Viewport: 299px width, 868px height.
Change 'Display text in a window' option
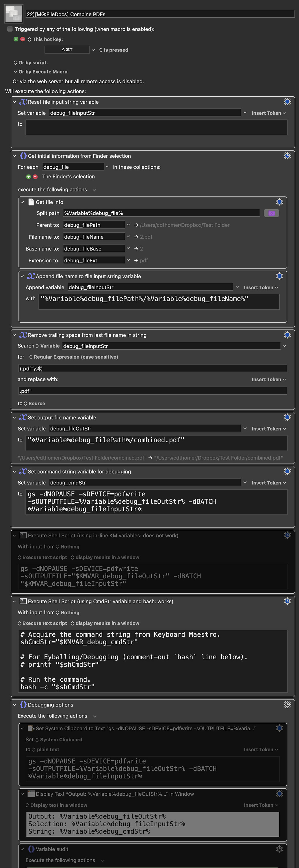[x=57, y=805]
